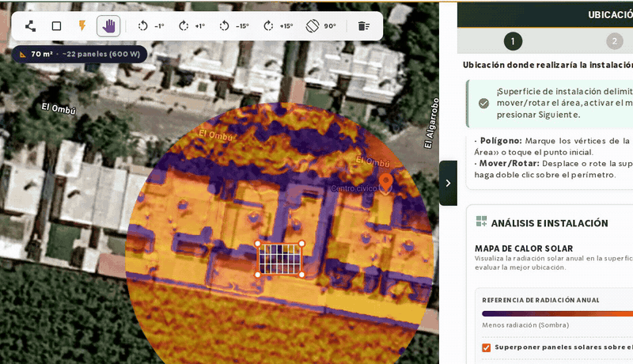
Task: Rotate area clockwise by 1 degree
Action: pyautogui.click(x=191, y=26)
